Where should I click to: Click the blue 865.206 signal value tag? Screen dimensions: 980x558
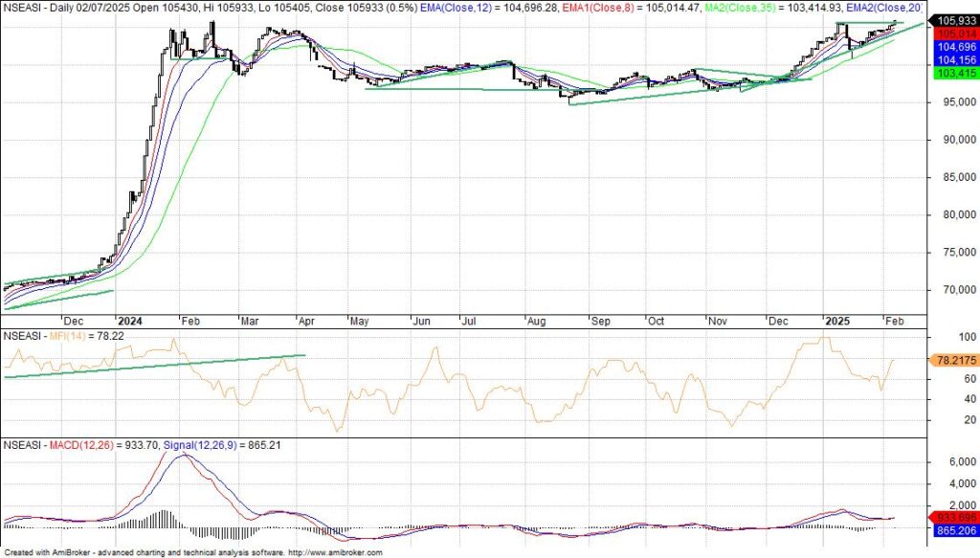click(951, 529)
